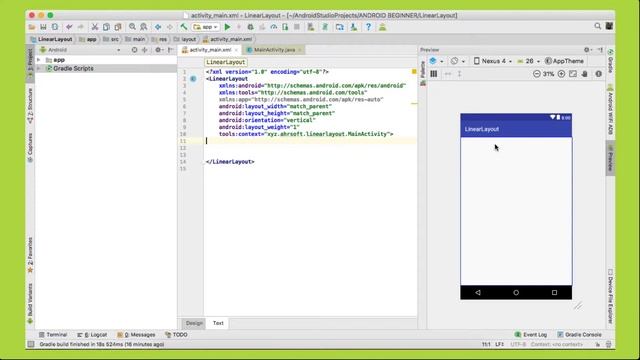Open the Logcat tool window tab
The height and width of the screenshot is (360, 640).
click(92, 334)
